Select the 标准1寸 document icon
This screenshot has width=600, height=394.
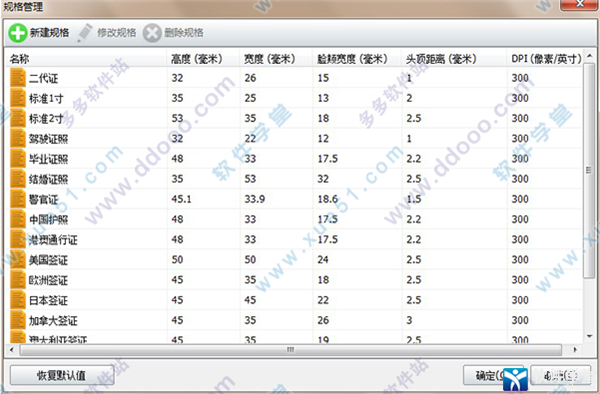18,98
